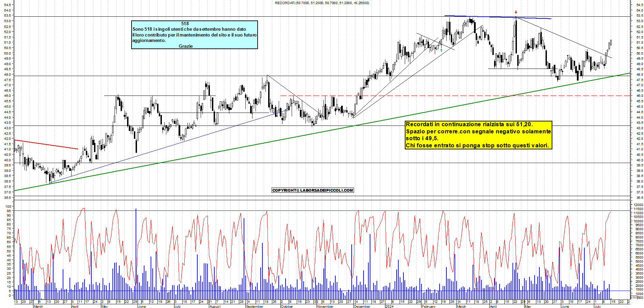644x308 pixels.
Task: Click the COPYRIGHT@LABORSADEIPICCOLI.COM label
Action: coord(313,190)
